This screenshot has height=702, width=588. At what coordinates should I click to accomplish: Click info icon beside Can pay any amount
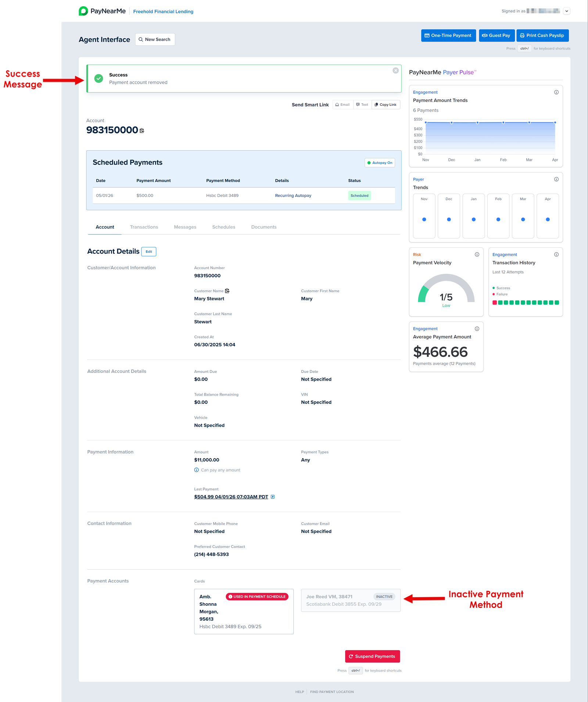click(x=197, y=470)
